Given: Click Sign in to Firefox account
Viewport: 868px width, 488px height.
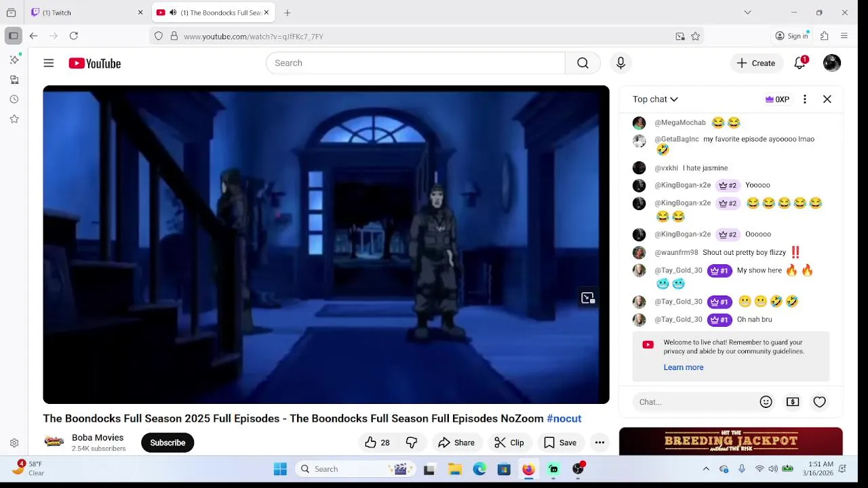Looking at the screenshot, I should click(x=791, y=36).
